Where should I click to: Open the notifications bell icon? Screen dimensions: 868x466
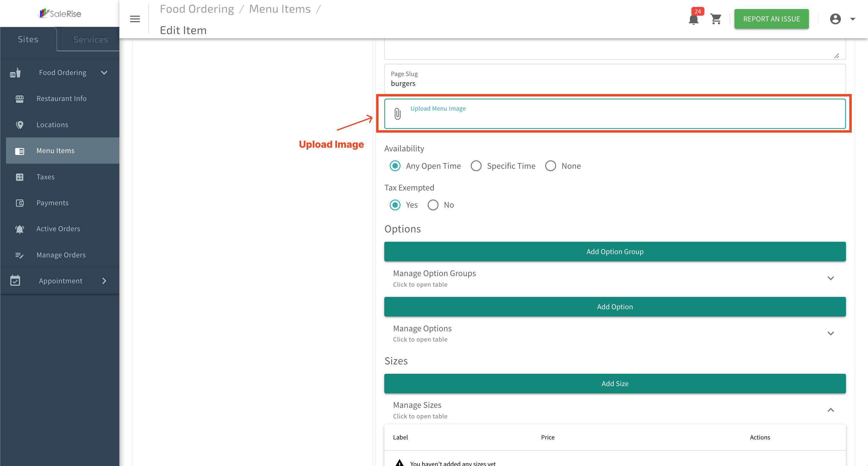click(x=693, y=19)
